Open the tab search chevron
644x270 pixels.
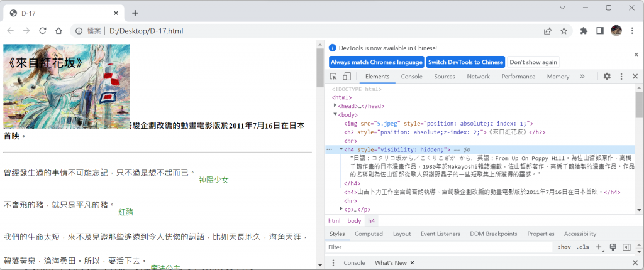point(563,8)
